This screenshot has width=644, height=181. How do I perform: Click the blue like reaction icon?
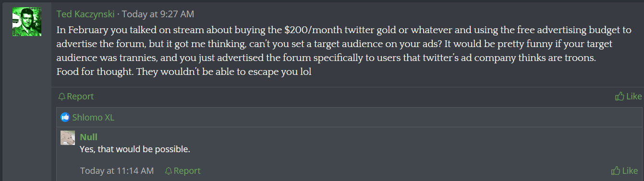(x=65, y=117)
